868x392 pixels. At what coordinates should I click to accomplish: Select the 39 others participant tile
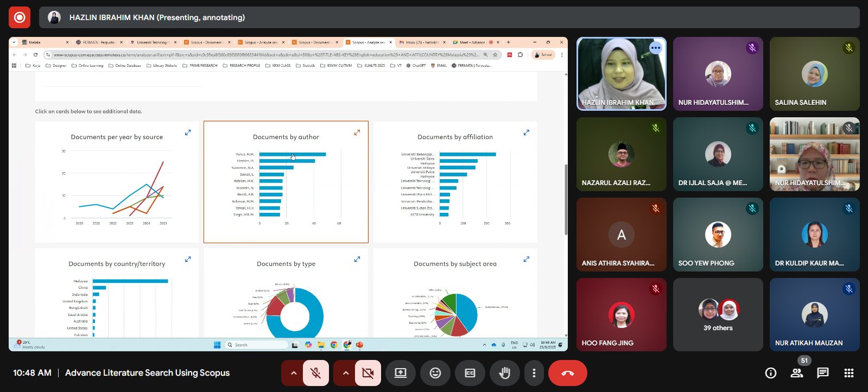click(x=718, y=315)
